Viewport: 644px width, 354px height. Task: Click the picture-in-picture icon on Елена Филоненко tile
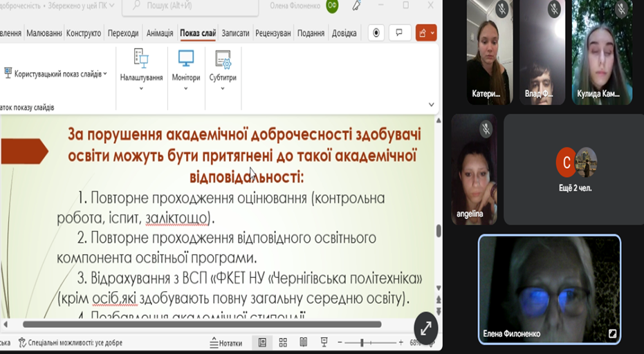click(612, 333)
